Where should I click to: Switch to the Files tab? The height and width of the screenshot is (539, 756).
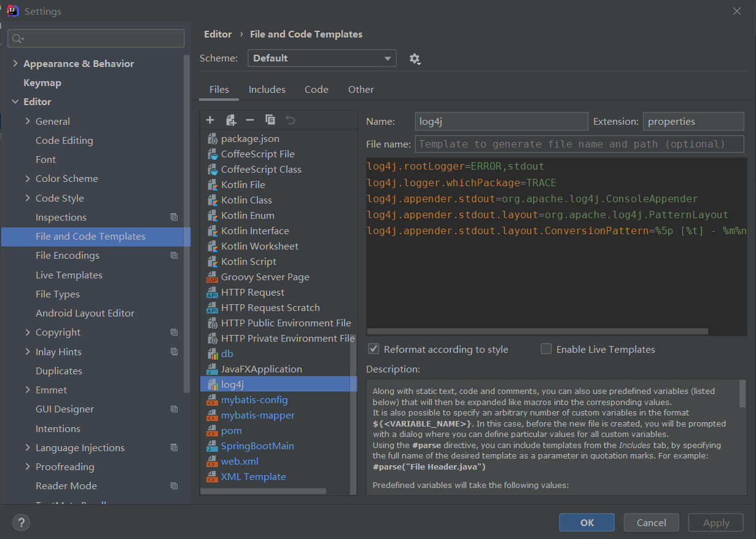[219, 90]
